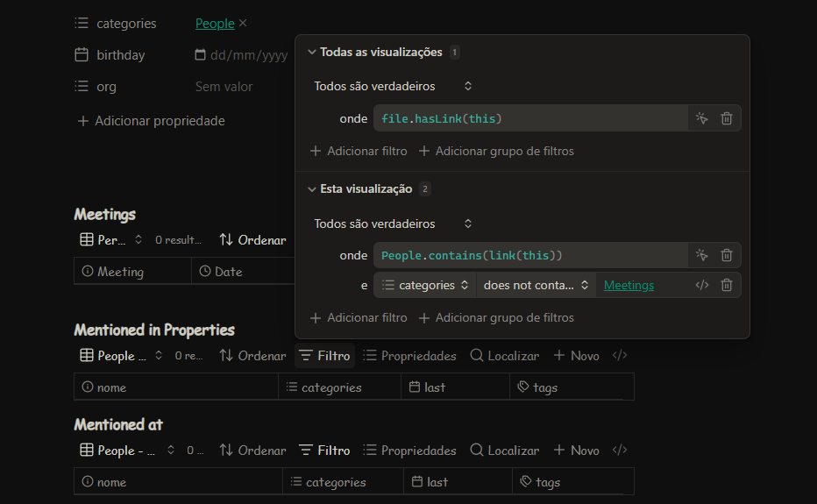This screenshot has width=817, height=504.
Task: Open the does not contain operator dropdown
Action: coord(536,285)
